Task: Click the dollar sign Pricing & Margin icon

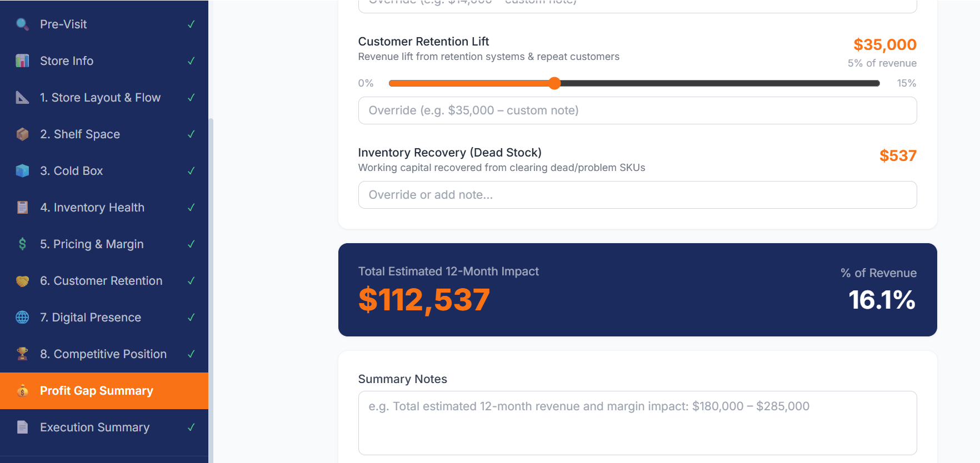Action: point(22,244)
